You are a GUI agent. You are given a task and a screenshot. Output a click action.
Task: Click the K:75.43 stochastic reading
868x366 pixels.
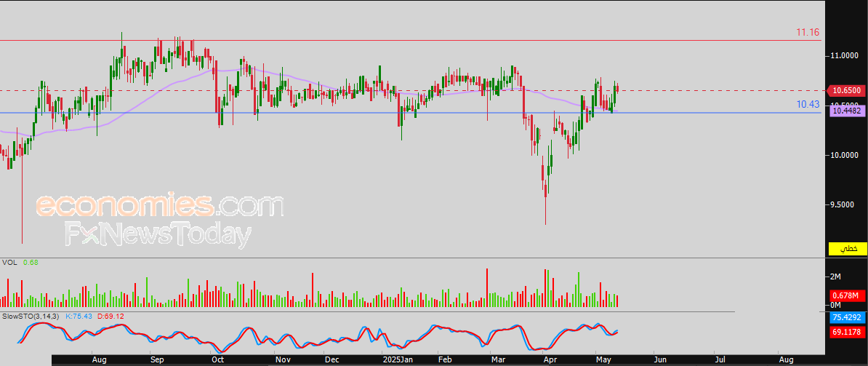click(x=79, y=317)
